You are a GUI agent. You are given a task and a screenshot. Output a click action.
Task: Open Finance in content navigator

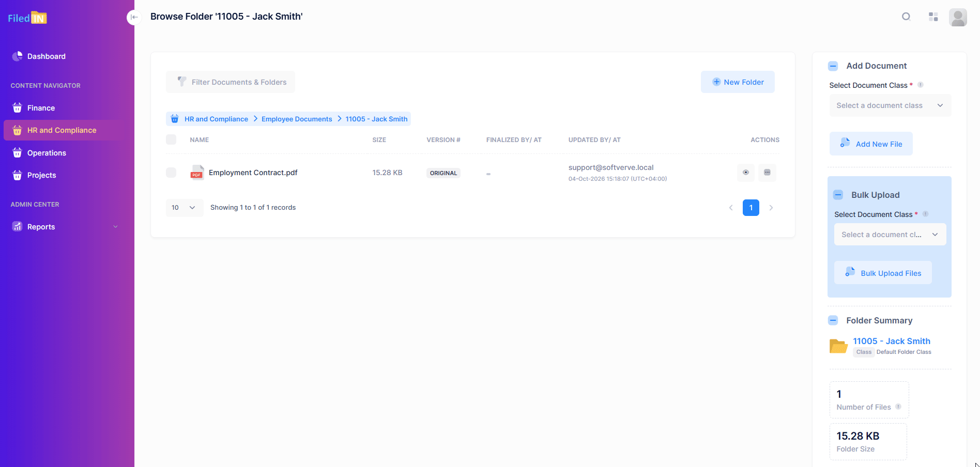click(x=65, y=108)
